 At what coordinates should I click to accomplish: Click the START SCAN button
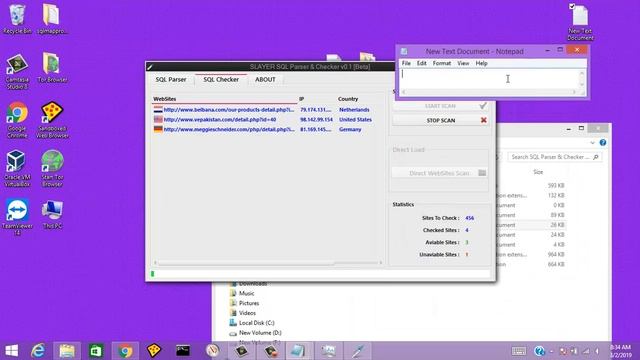coord(440,106)
